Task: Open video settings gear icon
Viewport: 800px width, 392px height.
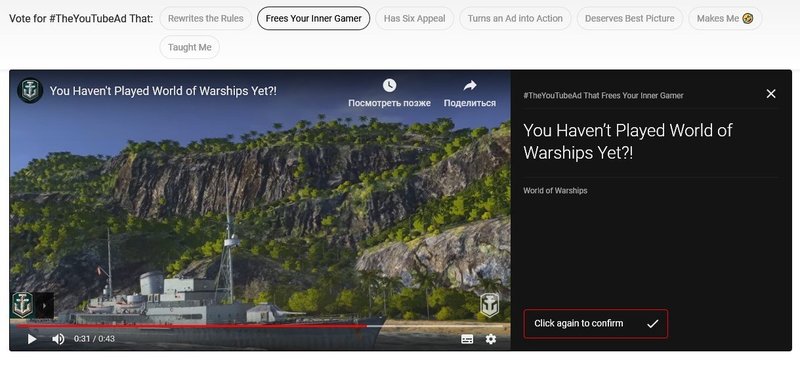Action: (491, 339)
